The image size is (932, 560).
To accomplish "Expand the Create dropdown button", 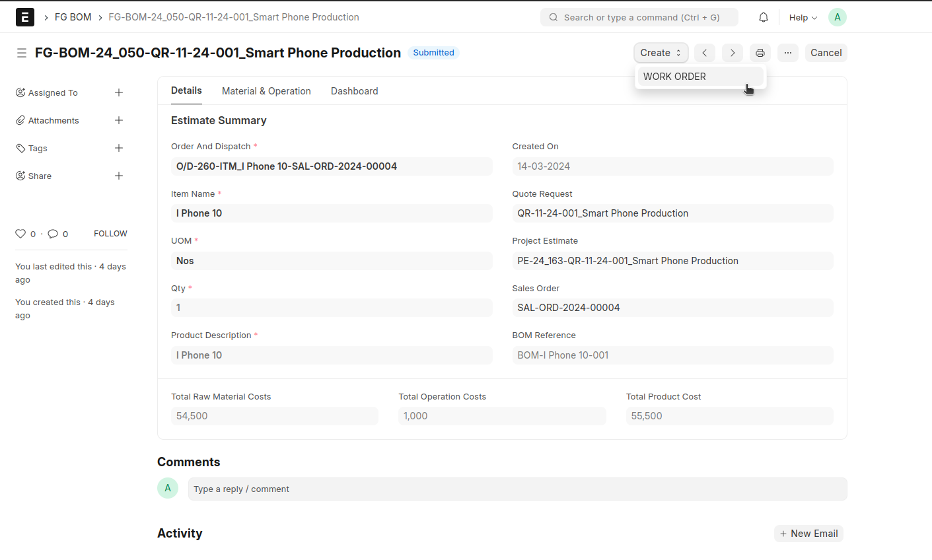I will coord(661,53).
